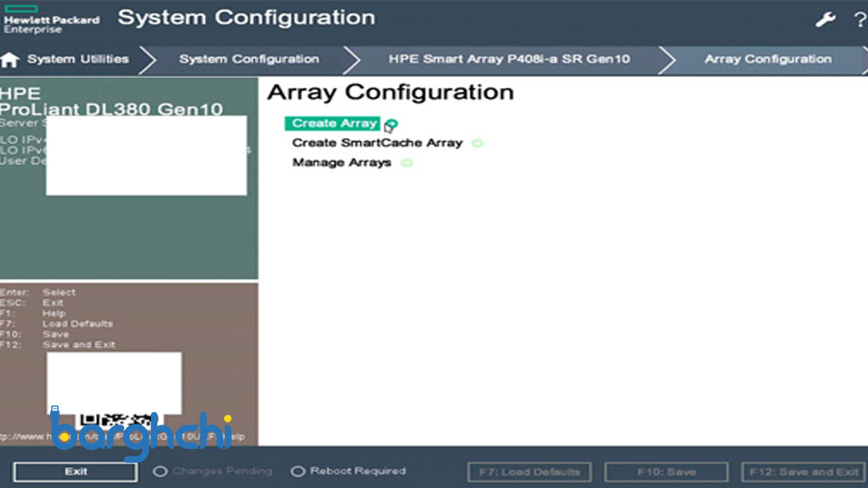Go to System Utilities breadcrumb
The image size is (868, 488).
coord(77,60)
